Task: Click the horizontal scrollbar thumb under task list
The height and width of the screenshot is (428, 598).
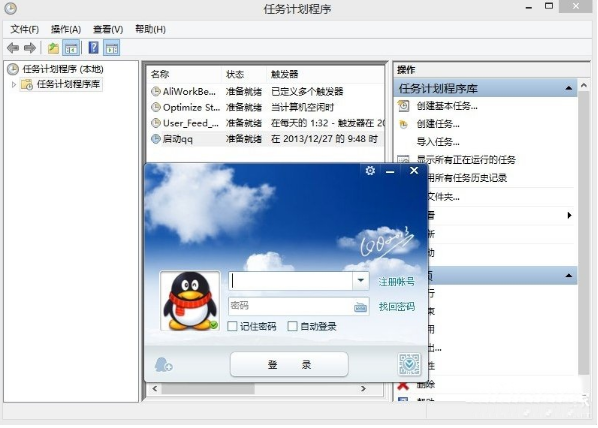Action: (208, 389)
